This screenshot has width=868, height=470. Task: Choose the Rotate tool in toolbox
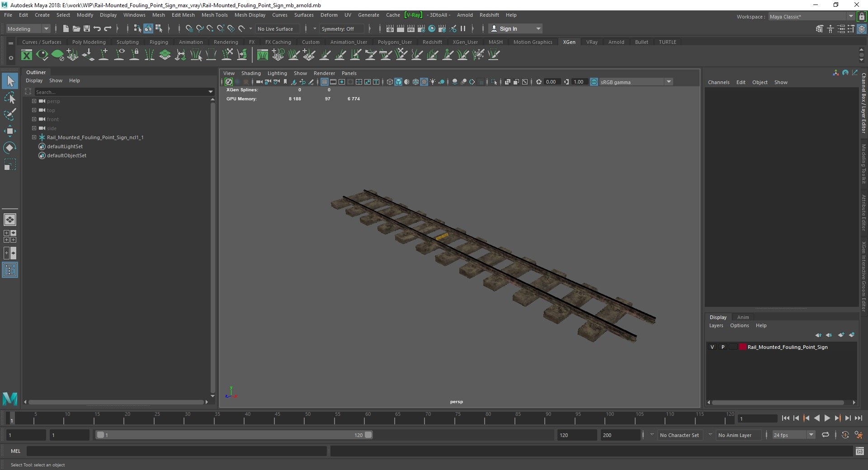pyautogui.click(x=10, y=148)
